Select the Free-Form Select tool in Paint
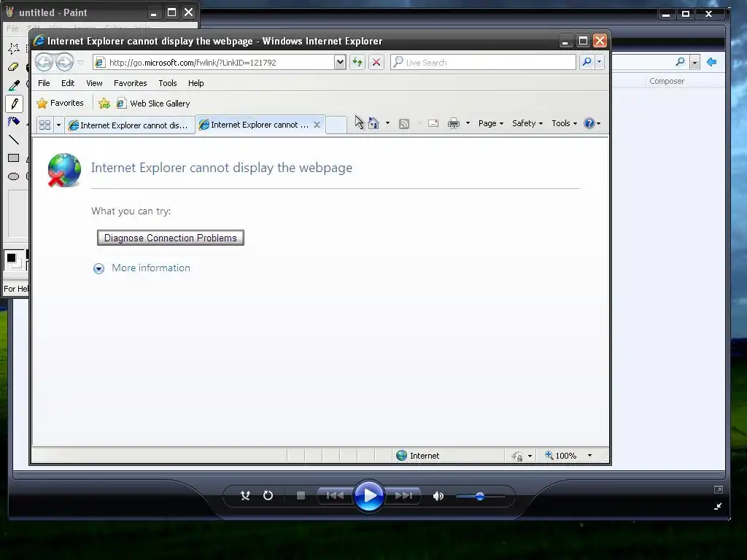The image size is (747, 560). click(14, 47)
